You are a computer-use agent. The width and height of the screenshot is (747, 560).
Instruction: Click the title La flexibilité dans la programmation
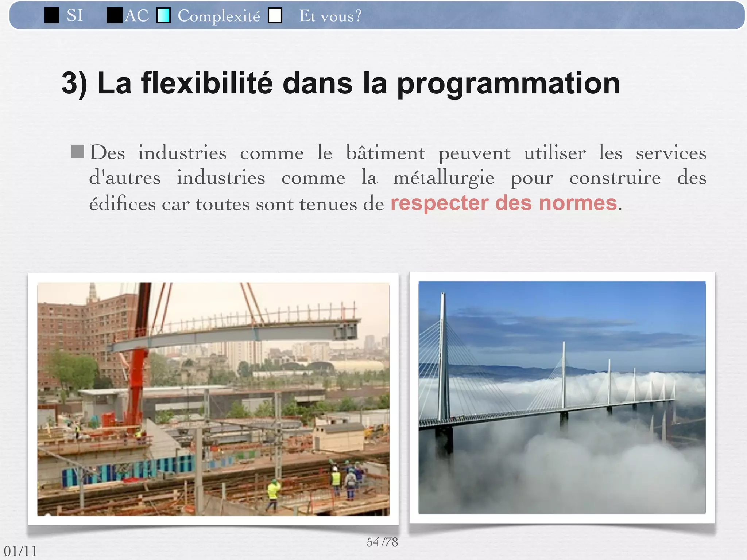pyautogui.click(x=341, y=84)
